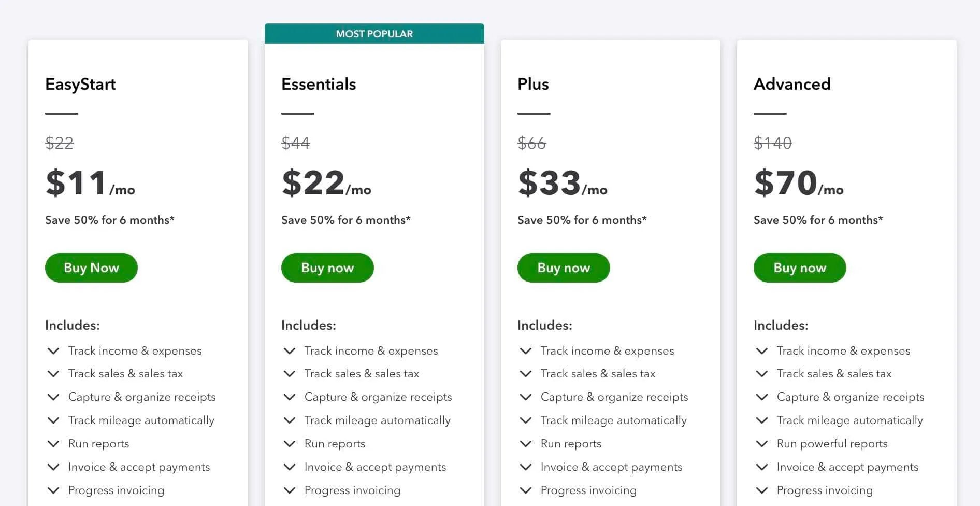The image size is (980, 506).
Task: Click Buy Now for EasyStart plan
Action: [91, 268]
